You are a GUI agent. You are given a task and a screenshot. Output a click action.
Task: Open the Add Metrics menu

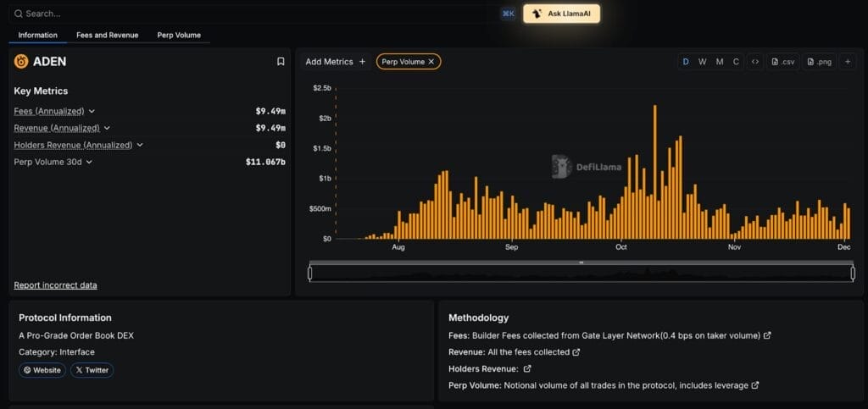coord(336,62)
